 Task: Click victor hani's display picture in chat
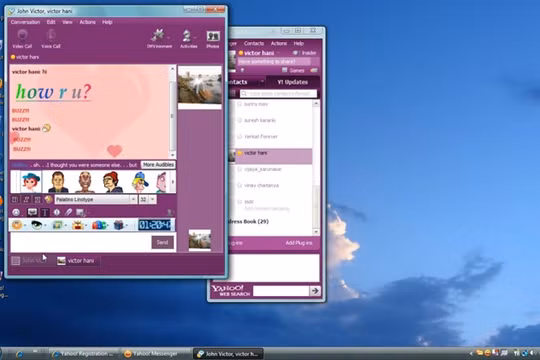click(200, 88)
